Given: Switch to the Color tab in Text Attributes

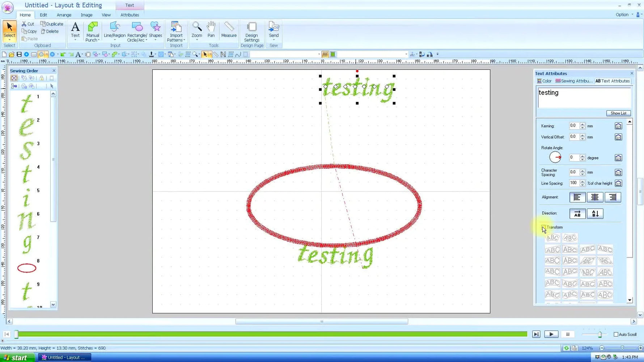Looking at the screenshot, I should (x=544, y=81).
